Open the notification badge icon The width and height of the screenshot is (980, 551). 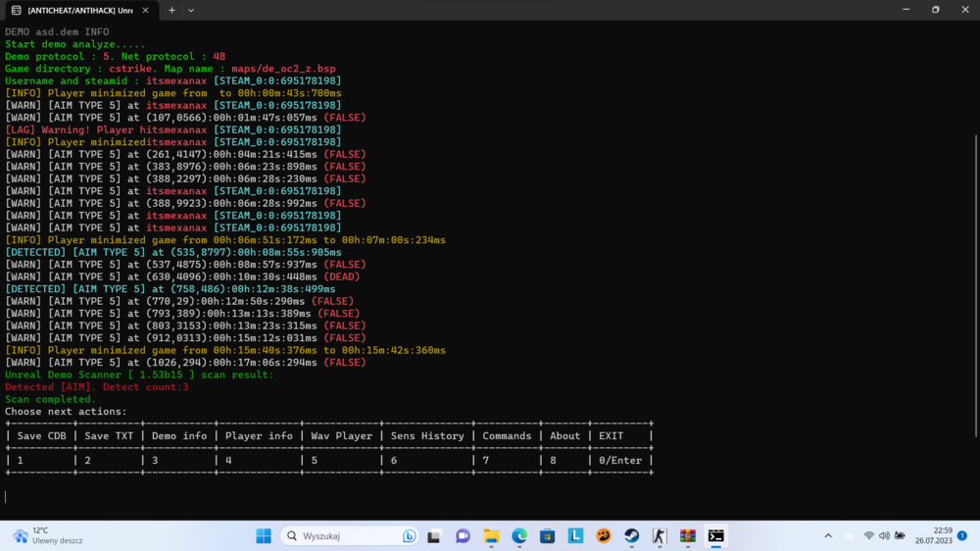tap(962, 535)
